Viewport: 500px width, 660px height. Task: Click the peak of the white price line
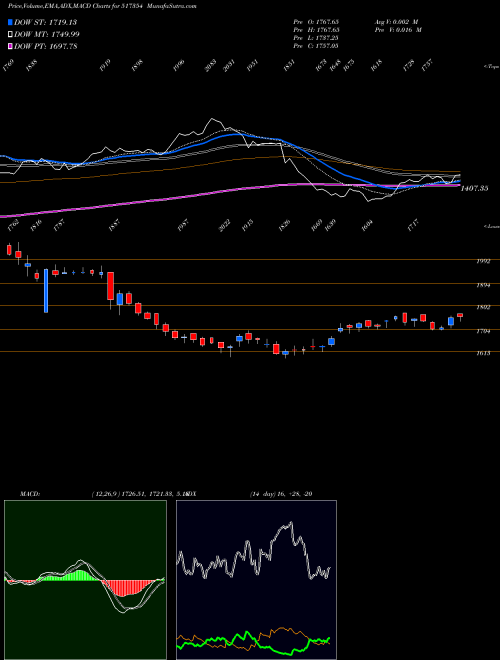pyautogui.click(x=213, y=120)
